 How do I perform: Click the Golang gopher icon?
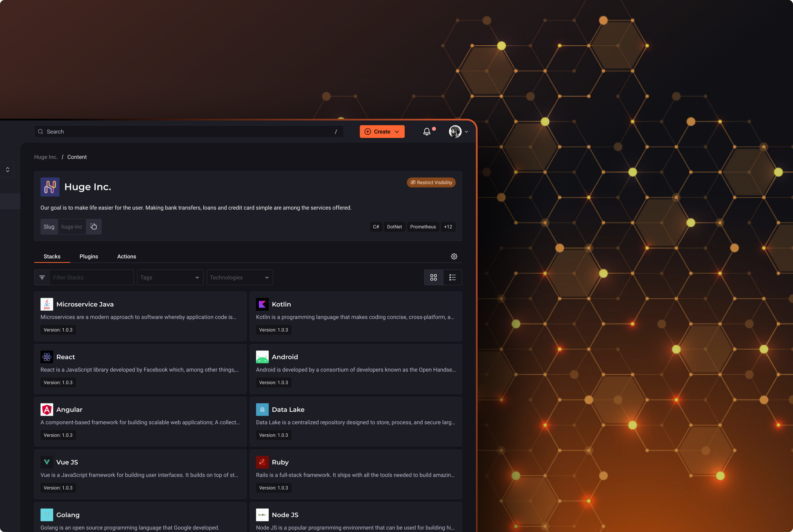[47, 515]
